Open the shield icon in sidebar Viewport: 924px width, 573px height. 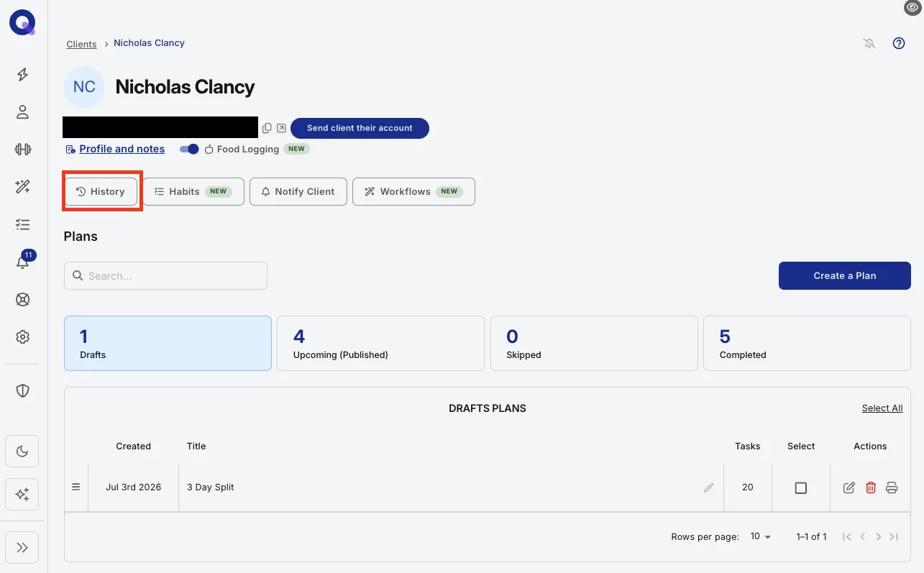[22, 390]
